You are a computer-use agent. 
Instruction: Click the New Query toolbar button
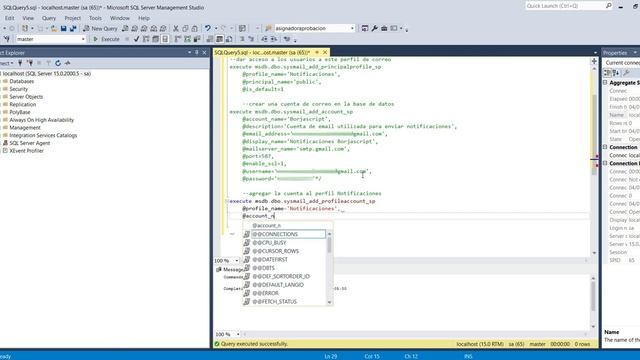100,28
